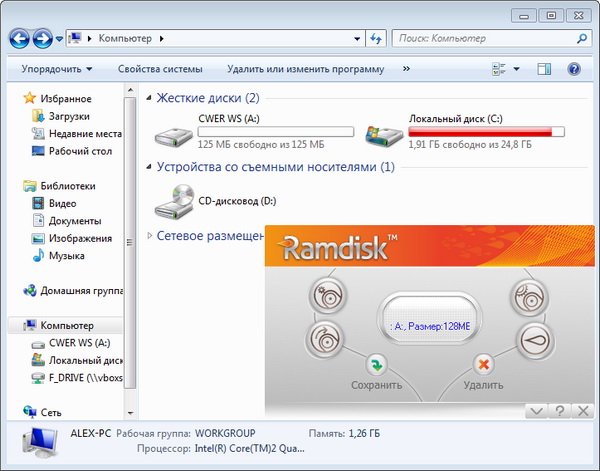Open the Изображения library

[x=80, y=238]
